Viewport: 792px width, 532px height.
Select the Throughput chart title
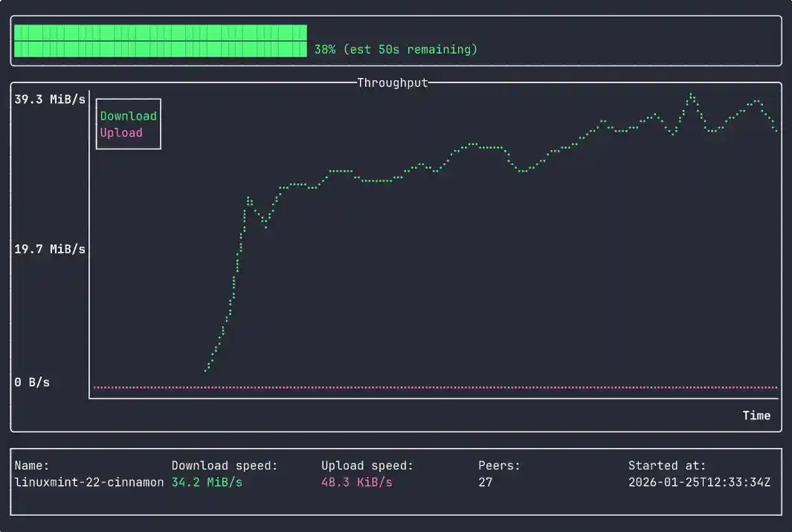393,82
